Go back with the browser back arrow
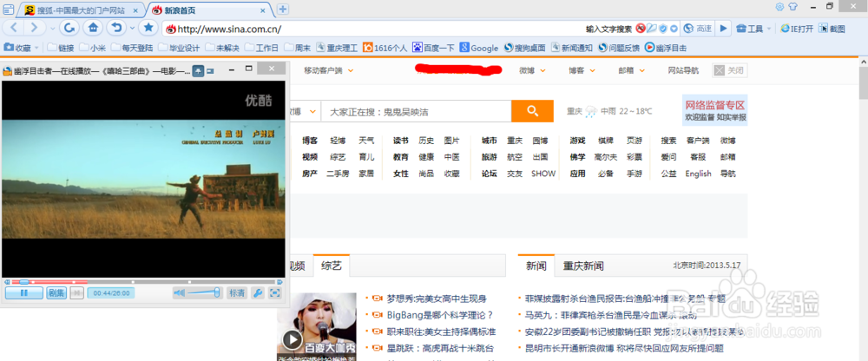Viewport: 868px width, 361px height. 15,28
